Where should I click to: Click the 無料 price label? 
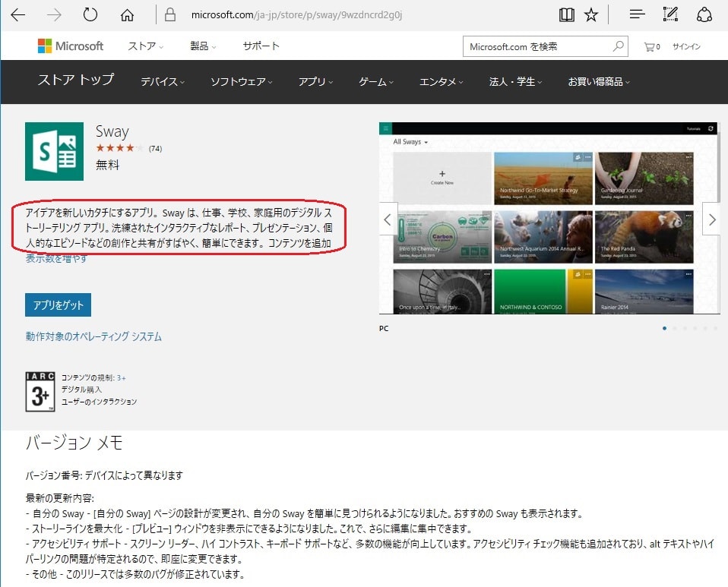[x=108, y=164]
